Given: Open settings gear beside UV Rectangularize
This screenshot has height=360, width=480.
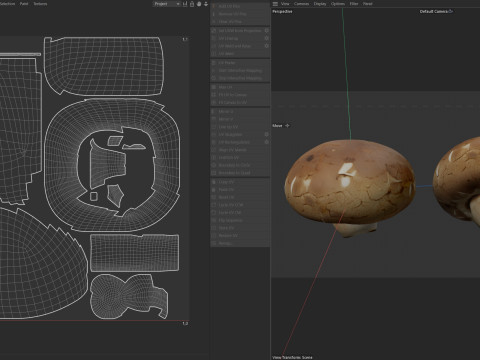Looking at the screenshot, I should pyautogui.click(x=266, y=142).
